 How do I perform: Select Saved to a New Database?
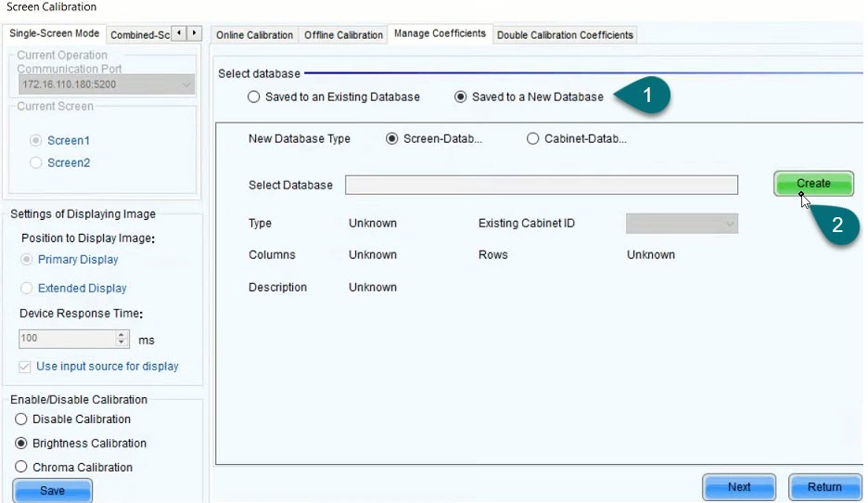pyautogui.click(x=461, y=97)
